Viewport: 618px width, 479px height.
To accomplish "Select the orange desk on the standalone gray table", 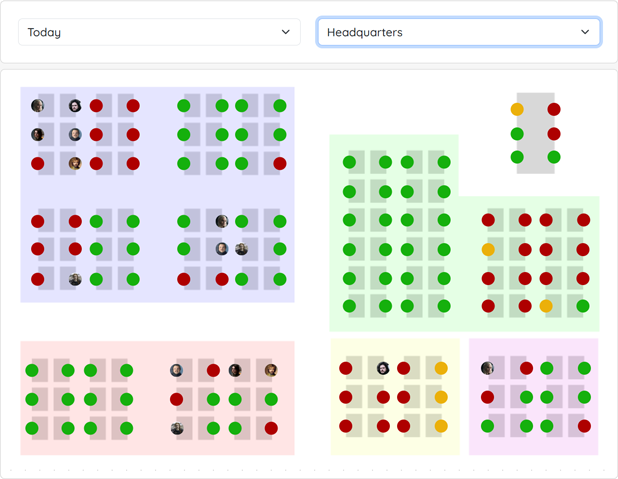I will 517,109.
